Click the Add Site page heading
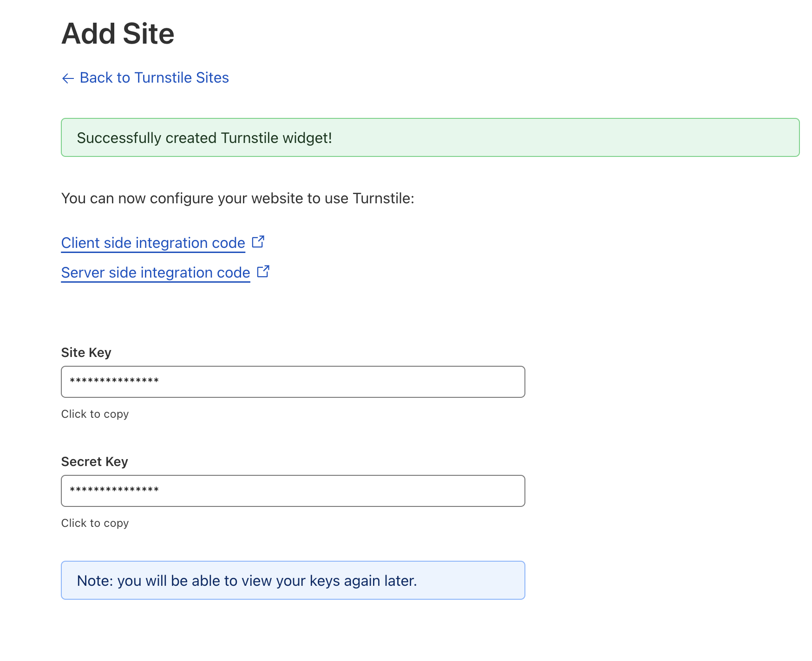The image size is (812, 661). coord(118,34)
